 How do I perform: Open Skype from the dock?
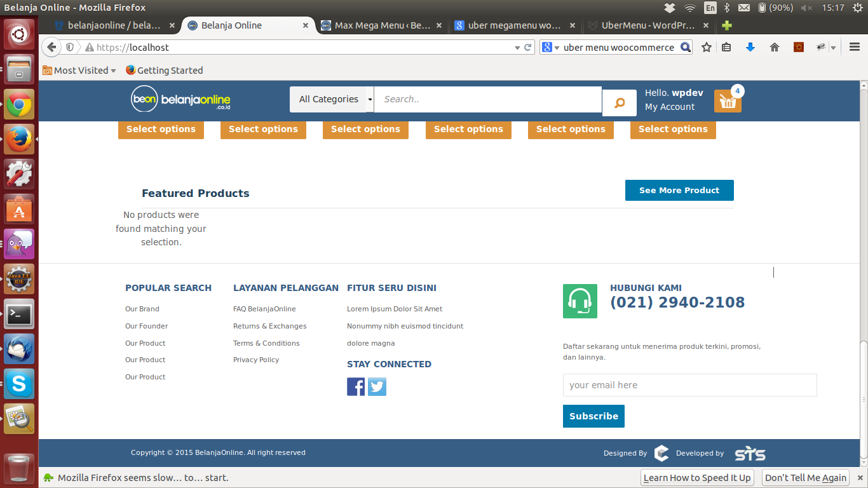tap(19, 383)
